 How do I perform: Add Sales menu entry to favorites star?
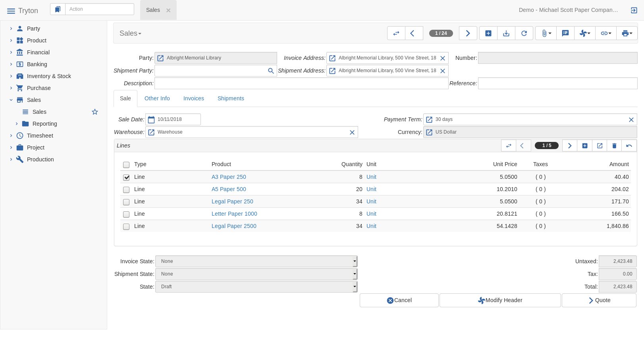click(95, 112)
